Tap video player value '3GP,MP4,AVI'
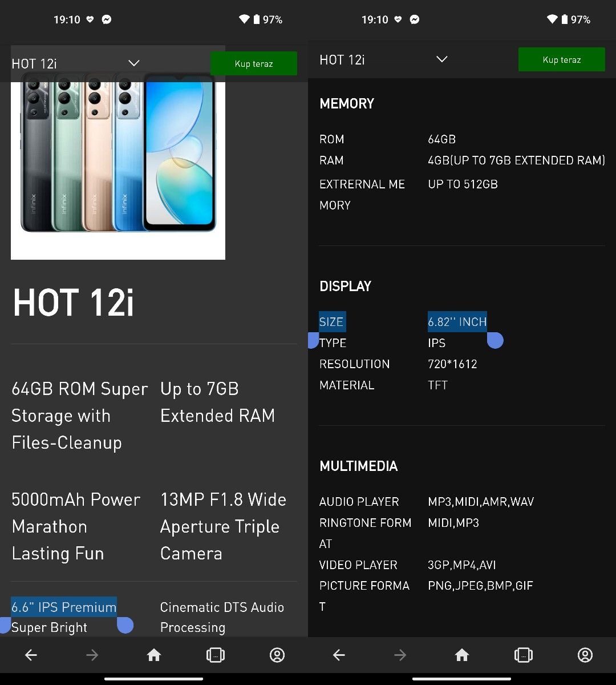The width and height of the screenshot is (616, 685). click(461, 565)
